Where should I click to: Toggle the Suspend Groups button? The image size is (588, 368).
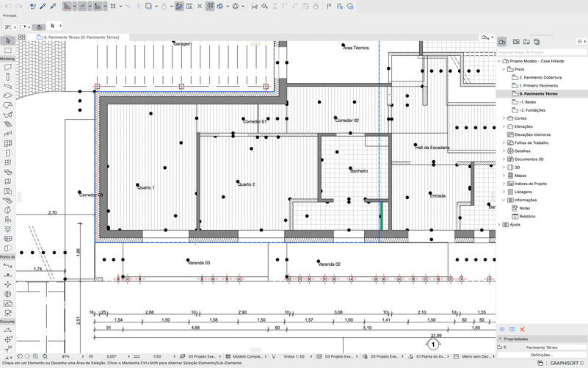pos(210,7)
